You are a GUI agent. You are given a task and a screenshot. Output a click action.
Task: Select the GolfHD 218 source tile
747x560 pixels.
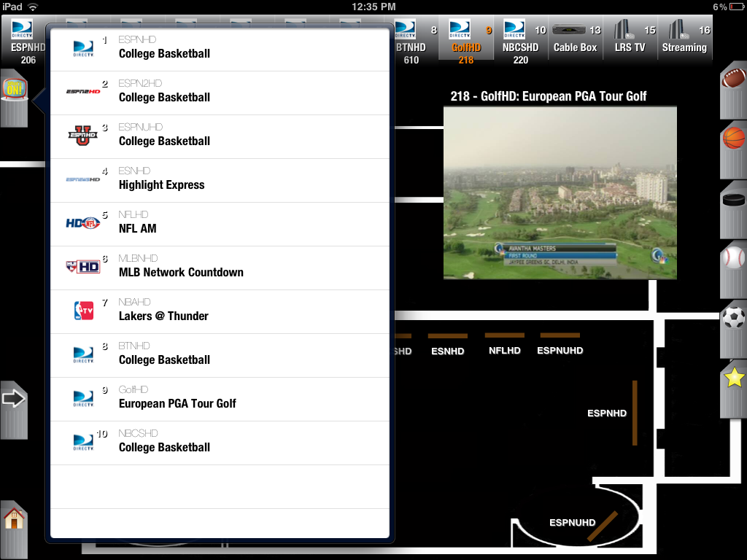pyautogui.click(x=466, y=42)
